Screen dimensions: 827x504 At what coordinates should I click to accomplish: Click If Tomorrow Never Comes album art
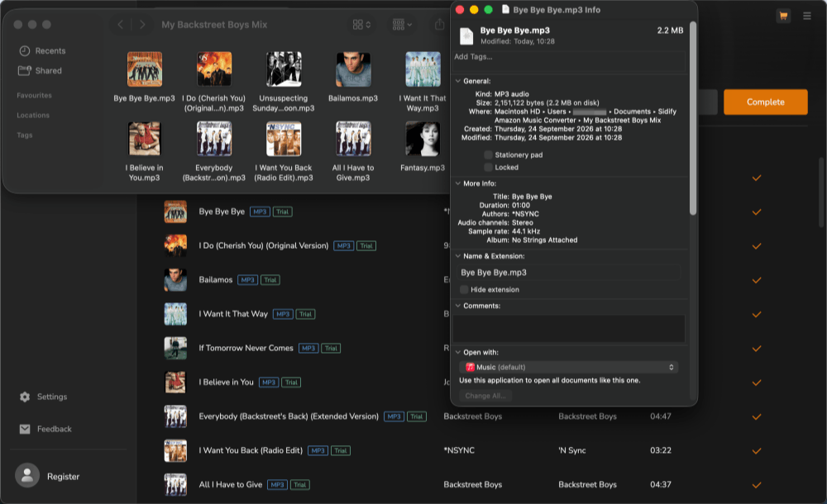point(175,348)
